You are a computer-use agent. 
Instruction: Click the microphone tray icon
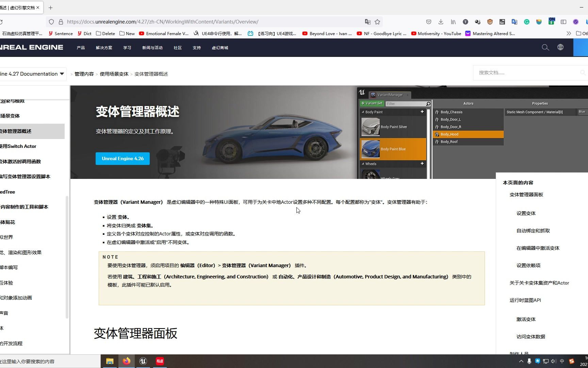(529, 361)
